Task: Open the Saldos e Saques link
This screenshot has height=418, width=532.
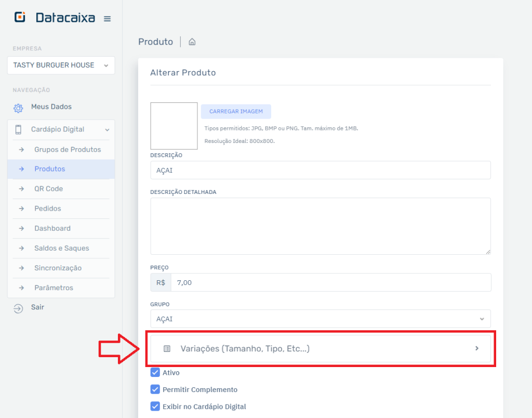Action: [61, 248]
